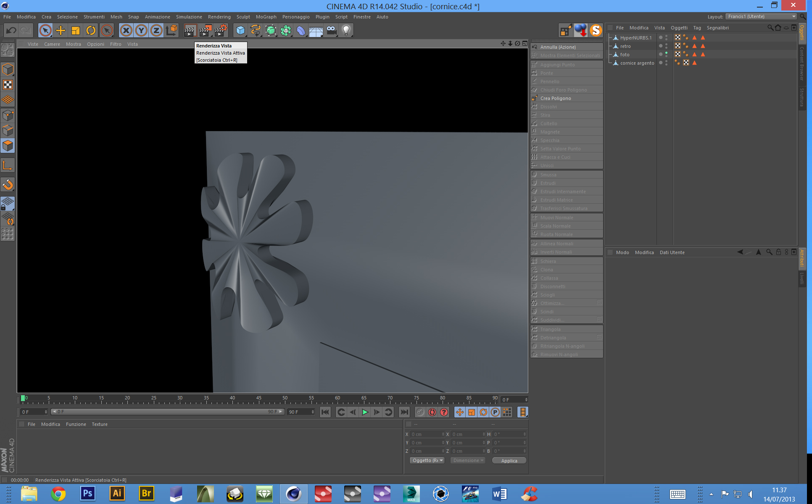Click the Applica button

click(x=509, y=461)
